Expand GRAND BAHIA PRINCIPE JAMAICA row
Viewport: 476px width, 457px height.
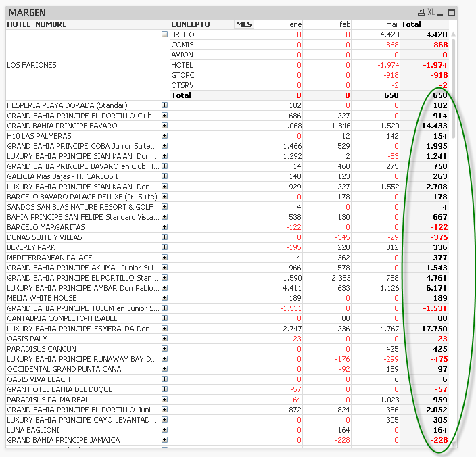point(164,440)
